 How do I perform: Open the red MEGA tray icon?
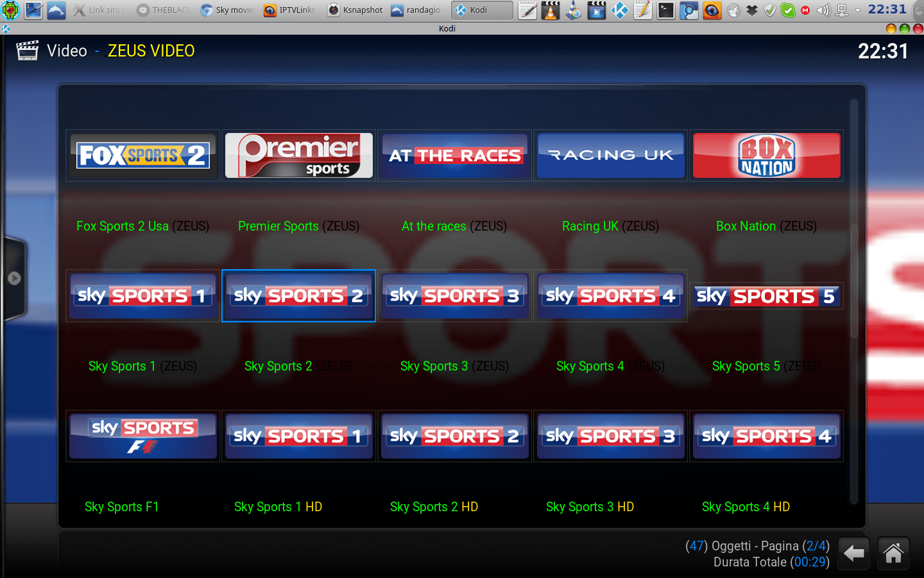pos(805,10)
